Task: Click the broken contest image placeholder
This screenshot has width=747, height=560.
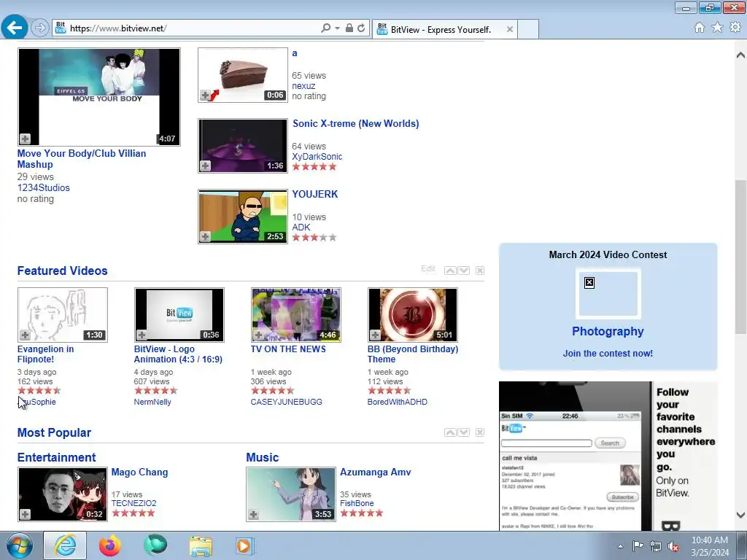Action: [x=608, y=294]
